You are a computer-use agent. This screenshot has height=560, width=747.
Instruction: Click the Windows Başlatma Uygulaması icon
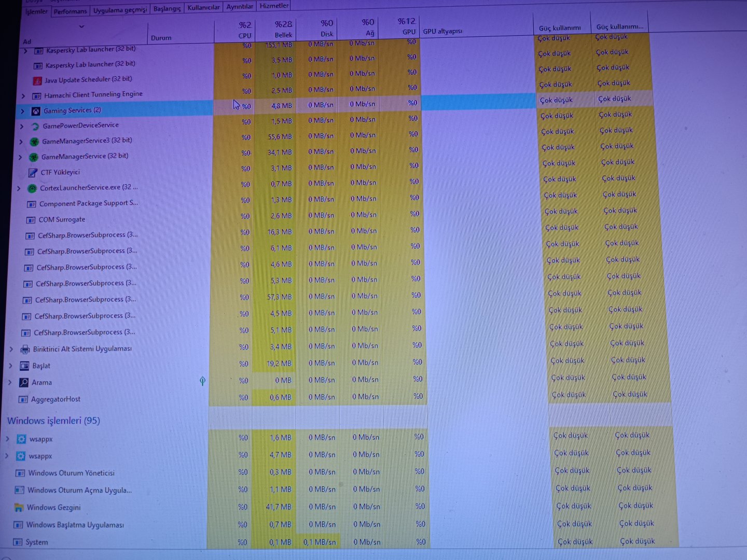(x=18, y=525)
